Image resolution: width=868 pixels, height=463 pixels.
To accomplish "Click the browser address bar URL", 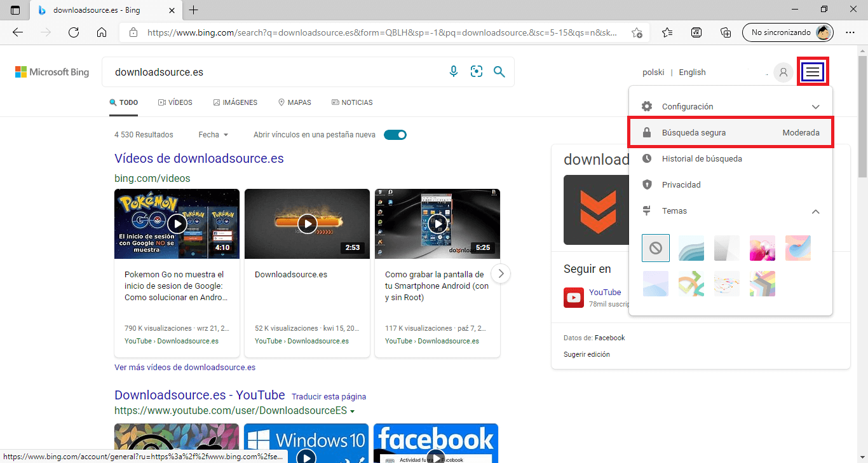I will (x=381, y=32).
